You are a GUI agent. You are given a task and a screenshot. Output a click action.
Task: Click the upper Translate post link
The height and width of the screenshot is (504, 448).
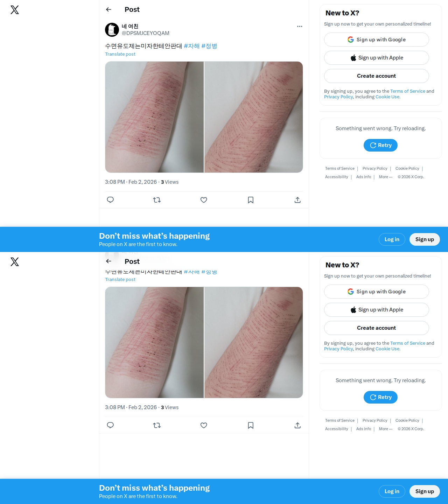[120, 54]
